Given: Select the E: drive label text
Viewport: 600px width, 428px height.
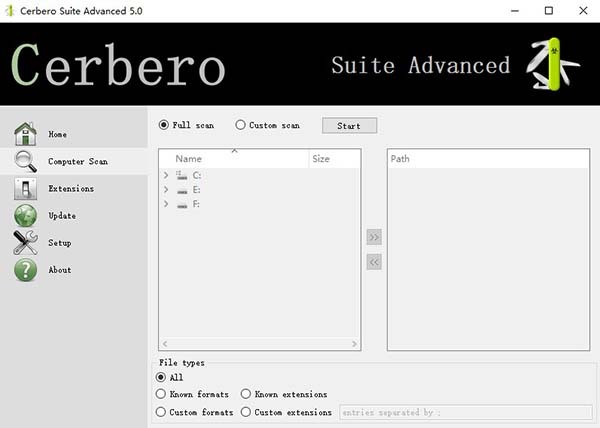Looking at the screenshot, I should pos(196,190).
